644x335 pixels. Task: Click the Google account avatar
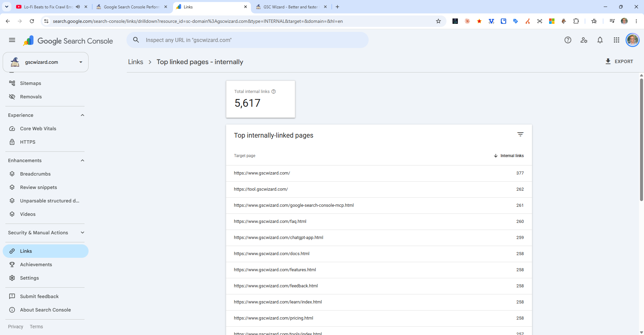[x=633, y=40]
